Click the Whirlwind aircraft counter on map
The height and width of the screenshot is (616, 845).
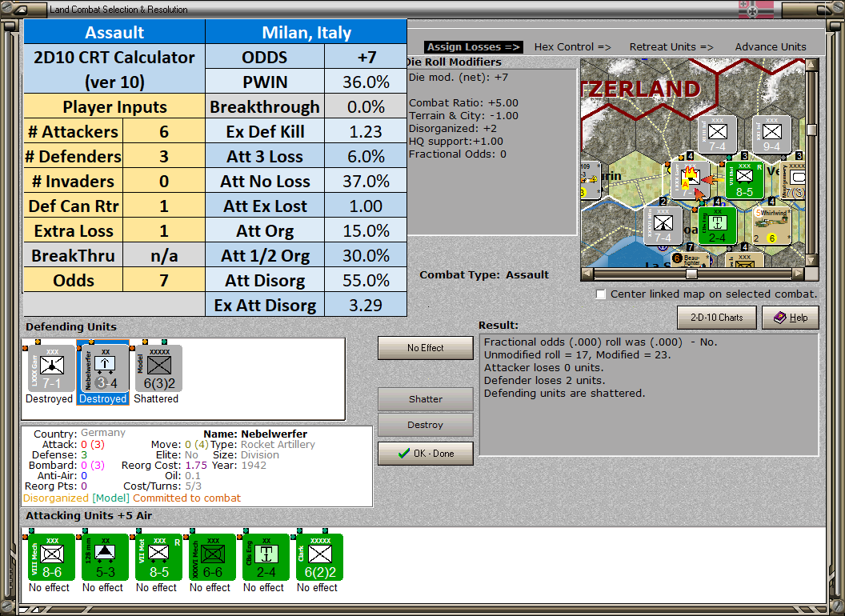771,226
